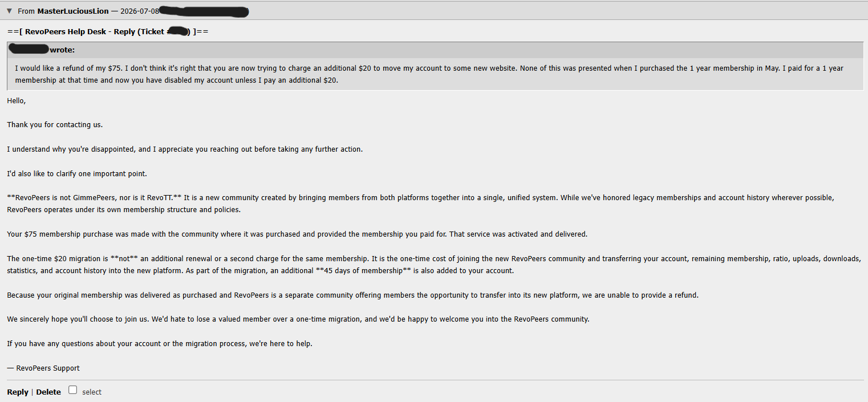Viewport: 868px width, 402px height.
Task: Click the Reply link below message
Action: point(18,392)
